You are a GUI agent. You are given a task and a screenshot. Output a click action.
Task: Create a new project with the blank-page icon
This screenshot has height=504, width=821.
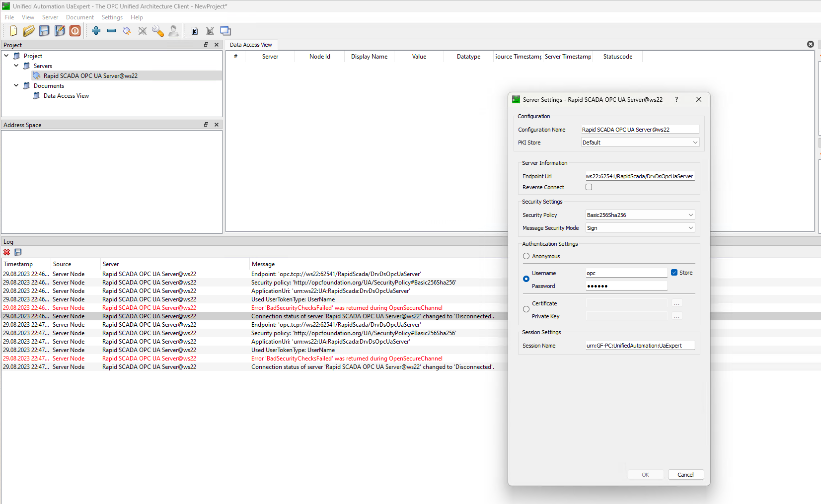13,31
